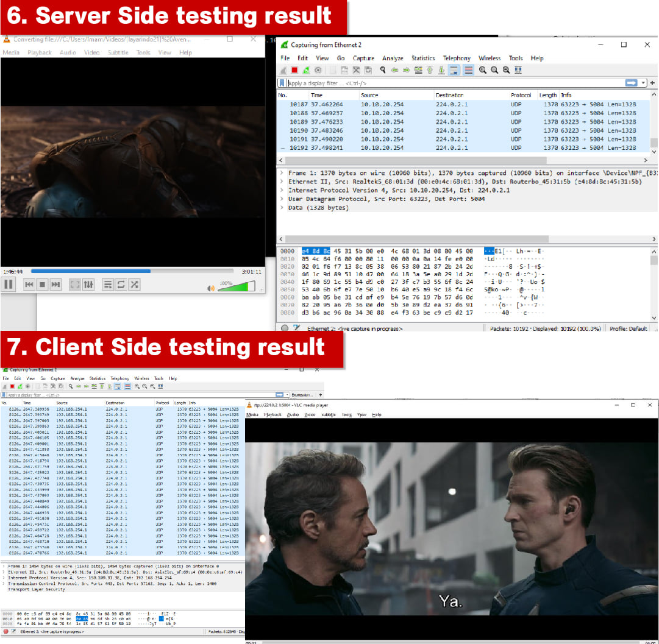Toggle loop mode in server-side VLC
The width and height of the screenshot is (659, 644).
[x=121, y=285]
